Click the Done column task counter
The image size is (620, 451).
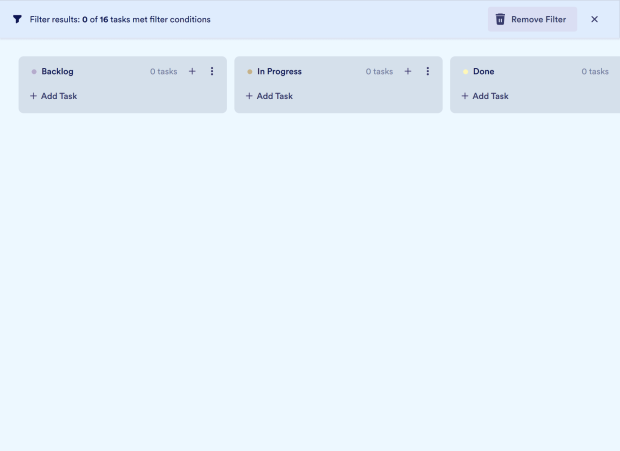point(595,71)
